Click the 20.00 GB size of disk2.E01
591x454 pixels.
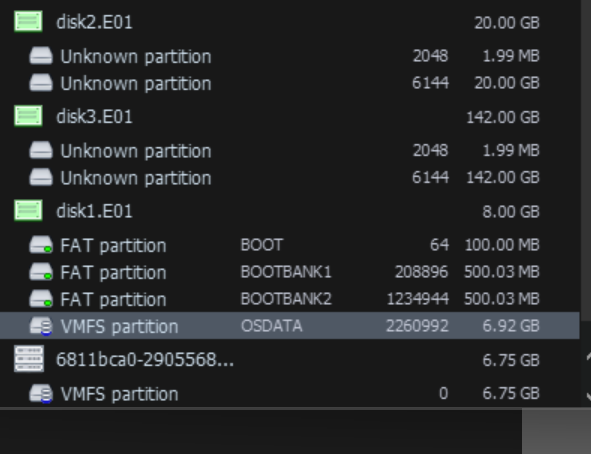click(507, 23)
